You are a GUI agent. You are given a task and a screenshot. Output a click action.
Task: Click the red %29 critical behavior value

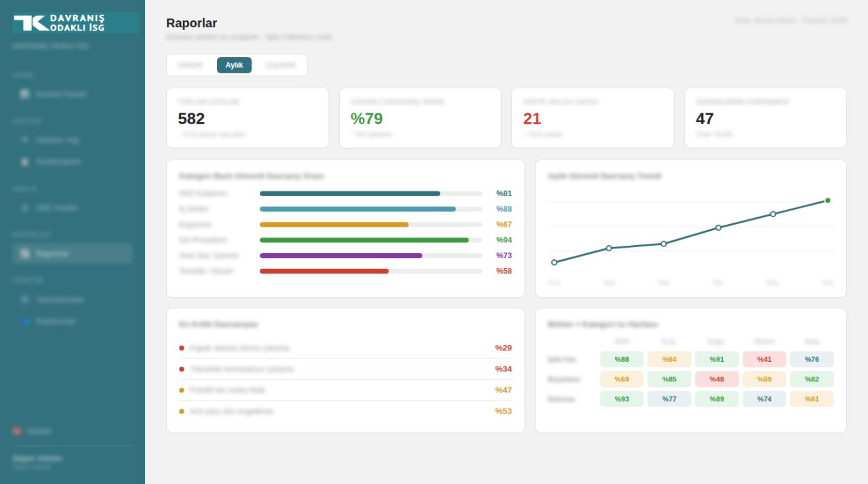pyautogui.click(x=503, y=348)
